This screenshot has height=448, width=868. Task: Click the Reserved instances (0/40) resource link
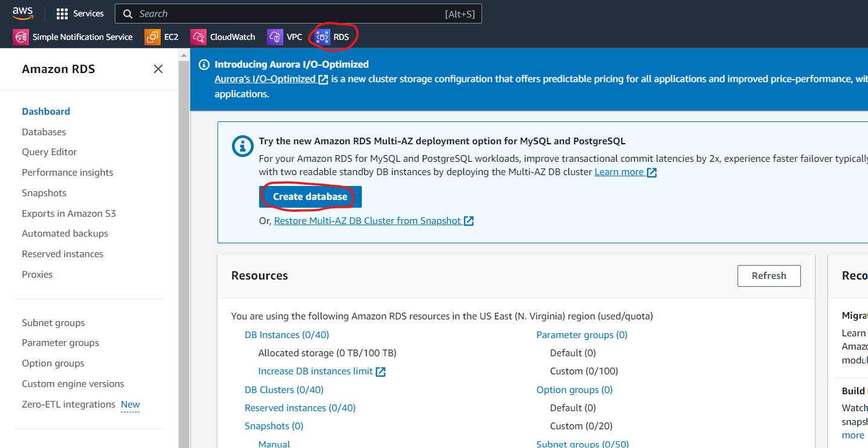coord(300,408)
